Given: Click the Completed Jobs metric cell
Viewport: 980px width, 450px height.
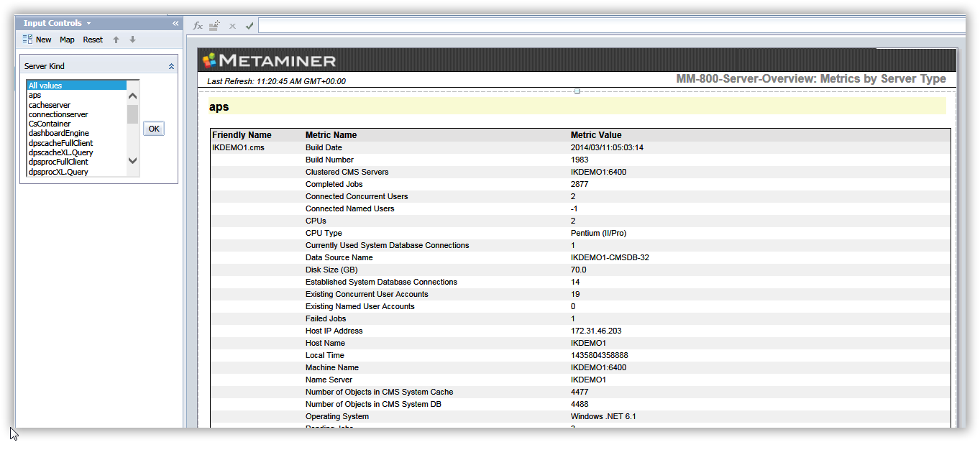Looking at the screenshot, I should (x=336, y=184).
